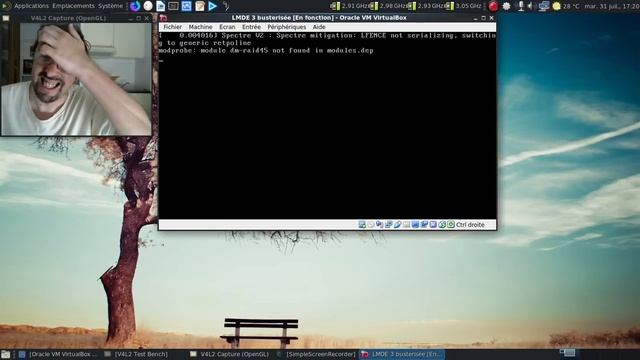Click the CPU/virtualization features status icon
Screen dimensions: 640x360
433,224
